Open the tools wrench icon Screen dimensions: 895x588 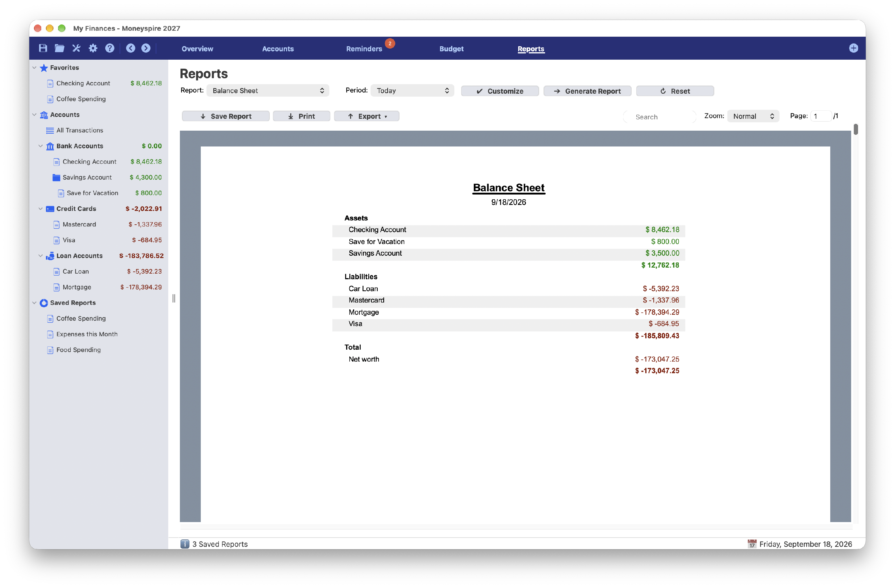pyautogui.click(x=76, y=48)
